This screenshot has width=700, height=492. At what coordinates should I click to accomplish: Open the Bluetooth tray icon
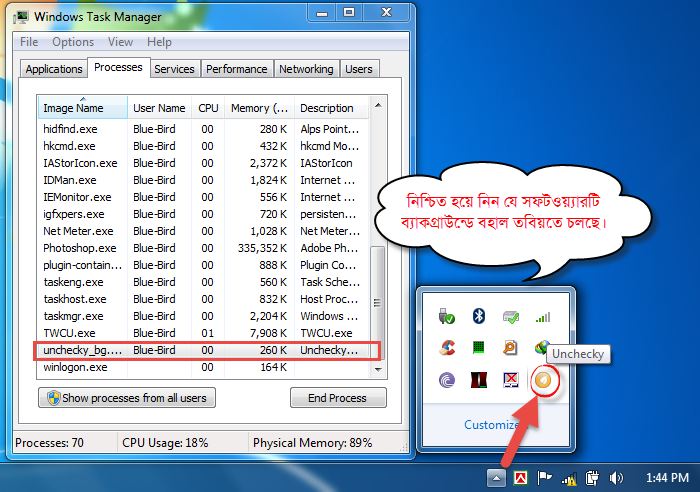pyautogui.click(x=479, y=316)
